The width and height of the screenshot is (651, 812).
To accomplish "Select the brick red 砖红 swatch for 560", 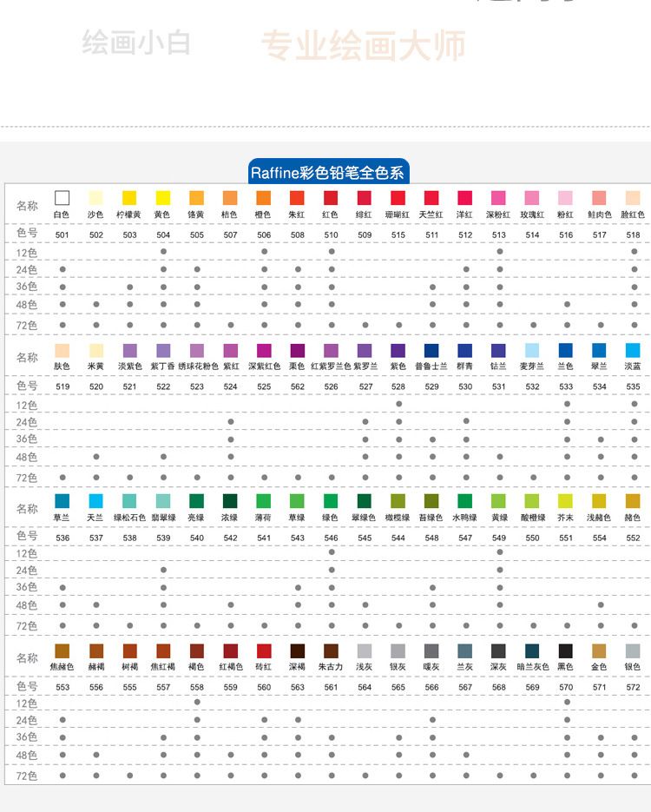I will point(264,651).
